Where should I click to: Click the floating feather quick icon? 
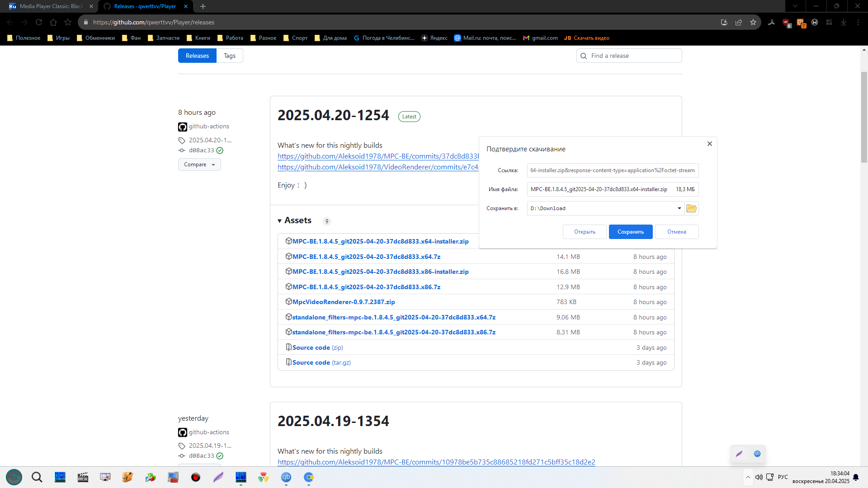[x=740, y=454]
